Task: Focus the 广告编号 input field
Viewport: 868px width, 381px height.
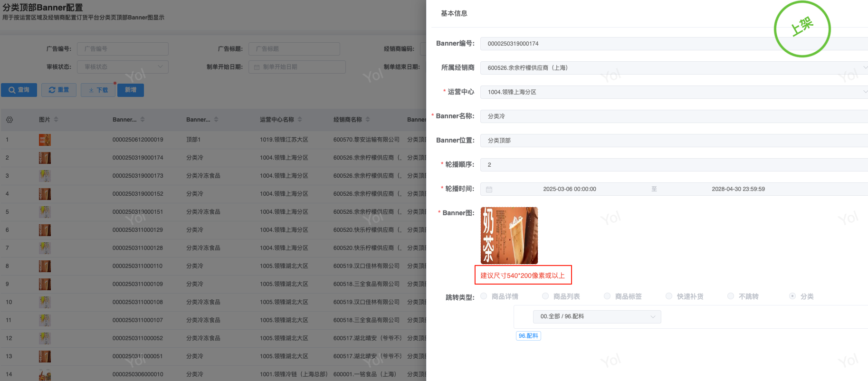Action: [x=123, y=49]
